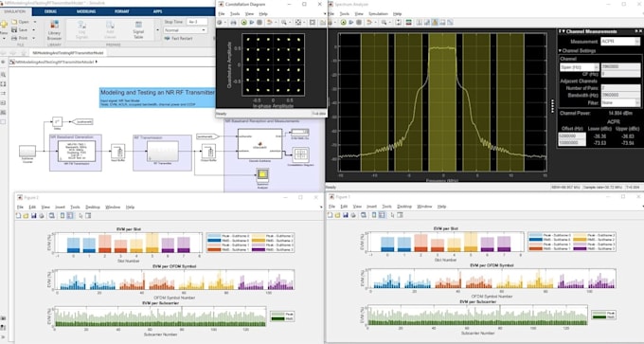This screenshot has height=344, width=644.
Task: Open the Library Browser in Simulink
Action: click(54, 30)
